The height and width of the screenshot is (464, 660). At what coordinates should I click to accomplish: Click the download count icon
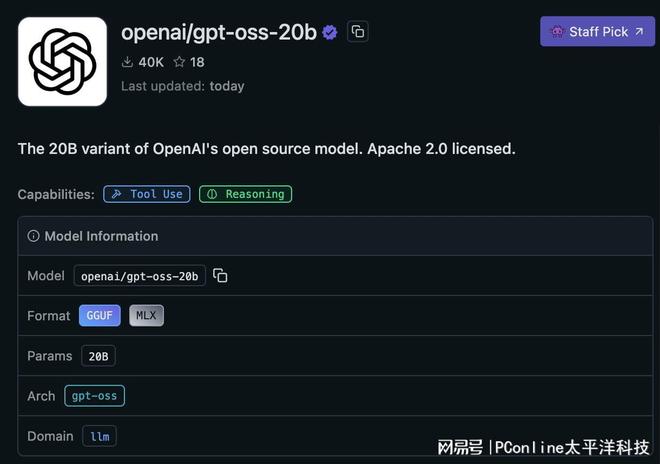127,62
